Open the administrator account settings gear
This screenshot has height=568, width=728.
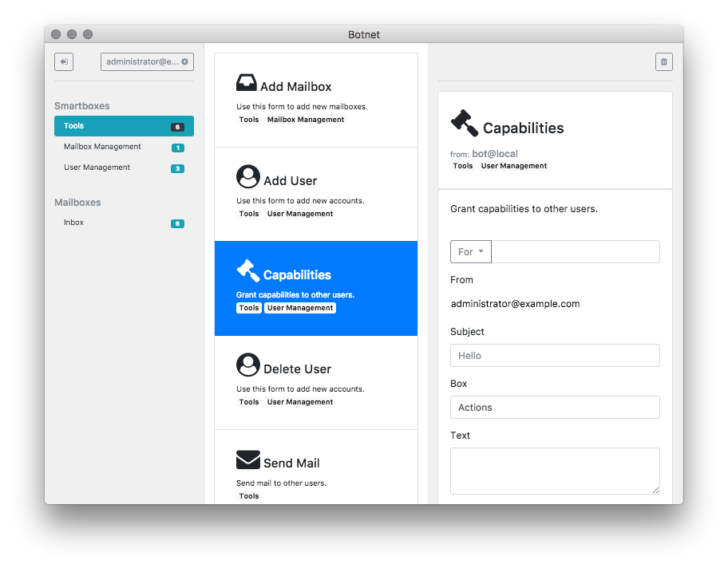(x=184, y=61)
